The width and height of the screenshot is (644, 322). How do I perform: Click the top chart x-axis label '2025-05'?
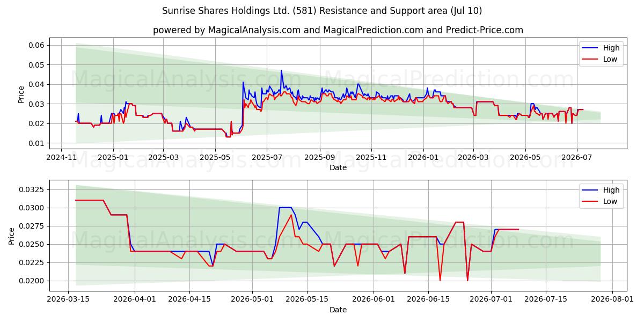click(x=215, y=157)
